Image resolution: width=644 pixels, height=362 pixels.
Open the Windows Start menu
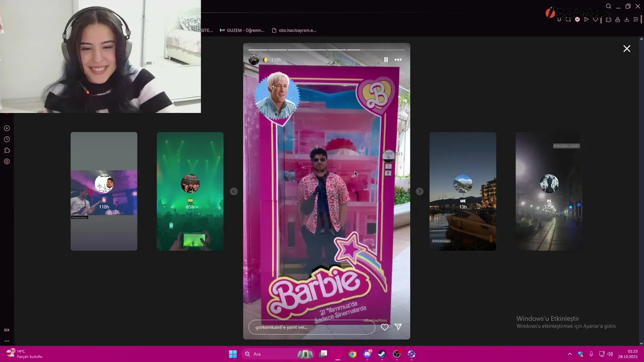click(x=233, y=354)
